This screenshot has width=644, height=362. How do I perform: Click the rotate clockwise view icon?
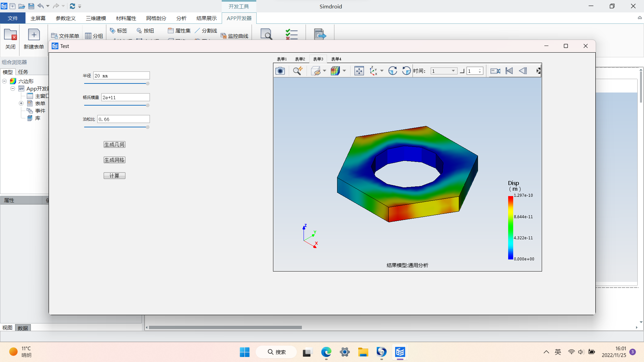(x=393, y=71)
